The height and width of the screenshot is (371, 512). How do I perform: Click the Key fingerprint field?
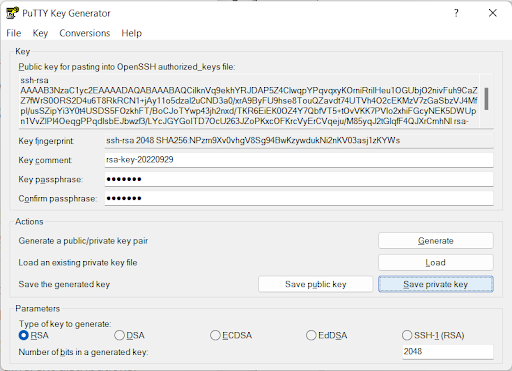point(299,141)
